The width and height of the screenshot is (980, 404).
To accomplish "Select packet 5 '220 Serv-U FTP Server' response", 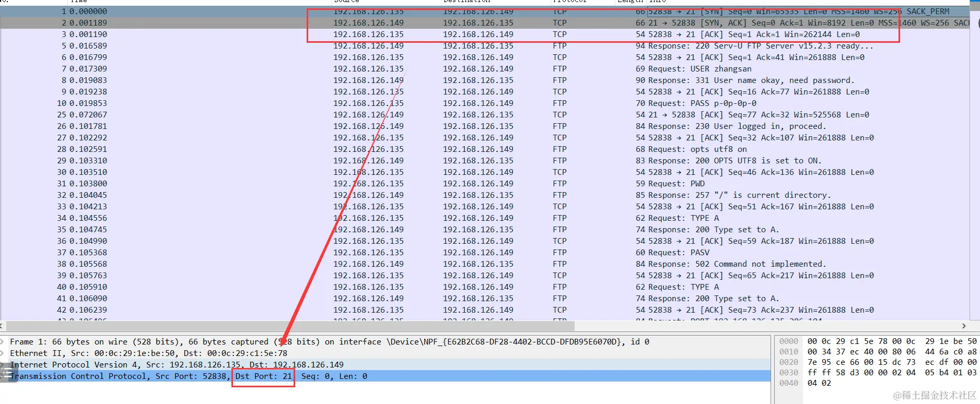I will tap(486, 46).
